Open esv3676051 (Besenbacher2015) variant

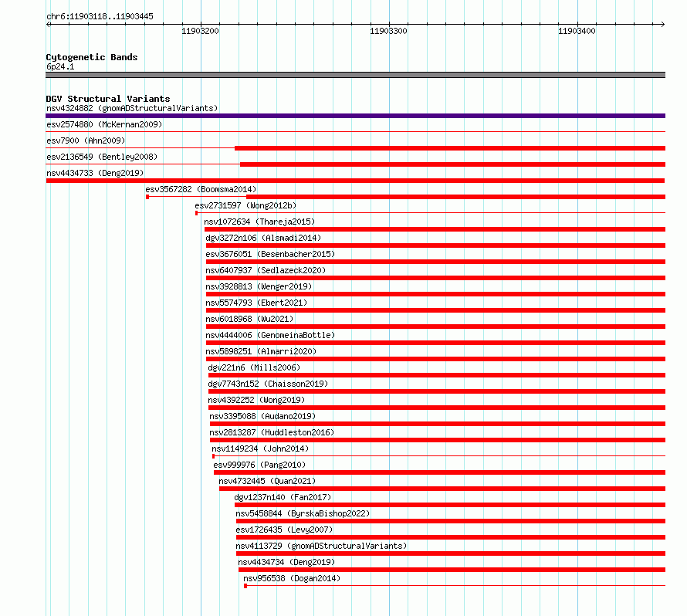pyautogui.click(x=270, y=254)
